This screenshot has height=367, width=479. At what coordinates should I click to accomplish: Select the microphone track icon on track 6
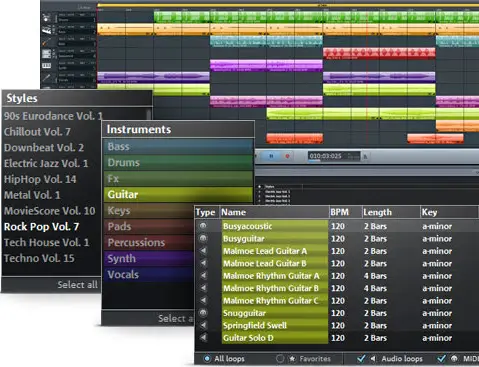coord(46,78)
